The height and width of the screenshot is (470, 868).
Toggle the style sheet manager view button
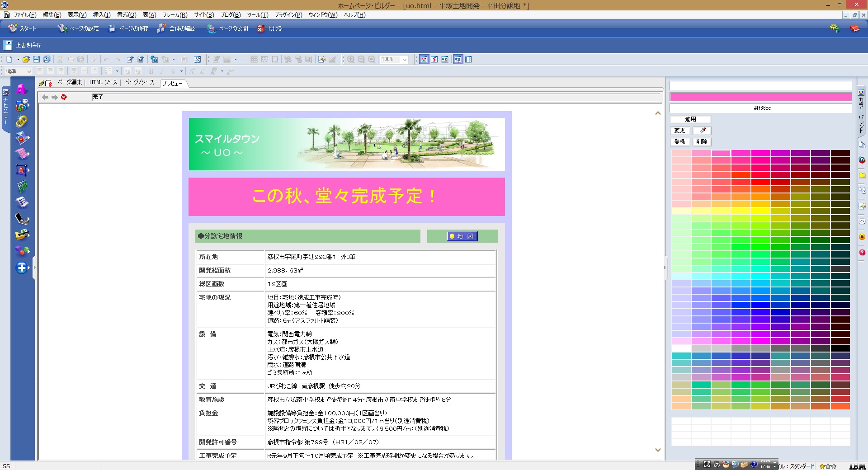click(434, 59)
